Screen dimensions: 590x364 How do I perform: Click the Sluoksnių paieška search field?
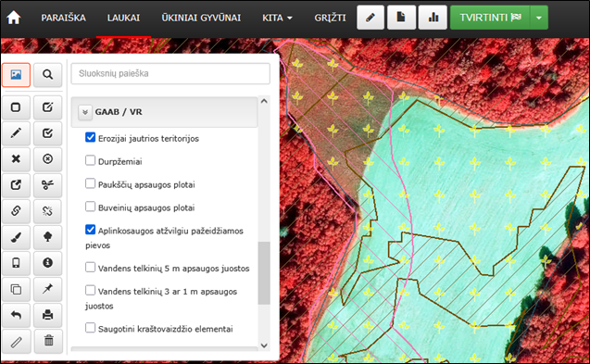pos(170,73)
